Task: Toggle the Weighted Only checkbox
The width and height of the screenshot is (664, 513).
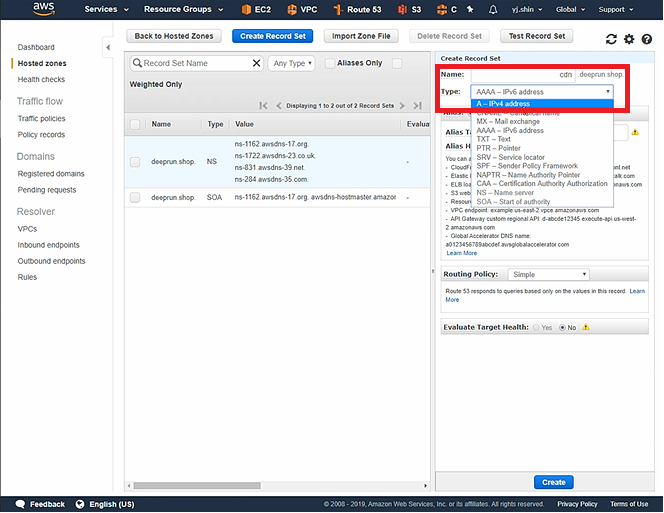Action: (x=397, y=64)
